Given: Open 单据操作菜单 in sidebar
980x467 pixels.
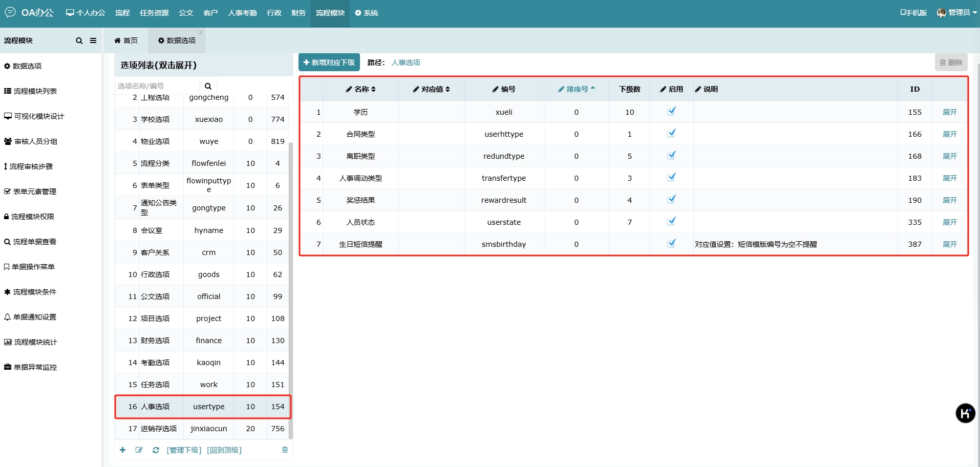Looking at the screenshot, I should point(29,267).
